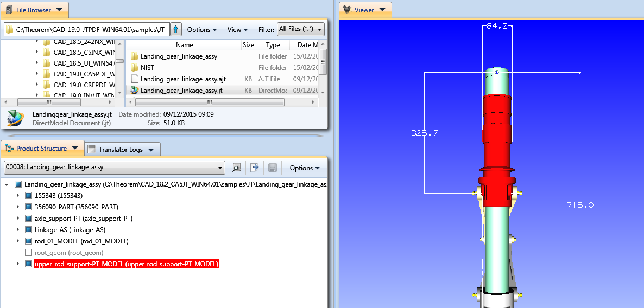
Task: Click the search-structure magnifier icon
Action: pyautogui.click(x=236, y=168)
